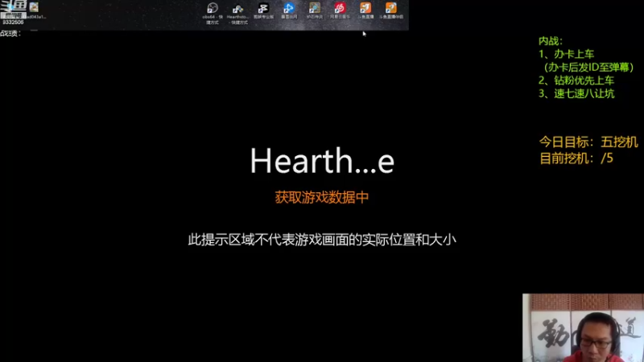The image size is (644, 362).
Task: Click the 钻粉优先上车 rule line
Action: point(576,80)
